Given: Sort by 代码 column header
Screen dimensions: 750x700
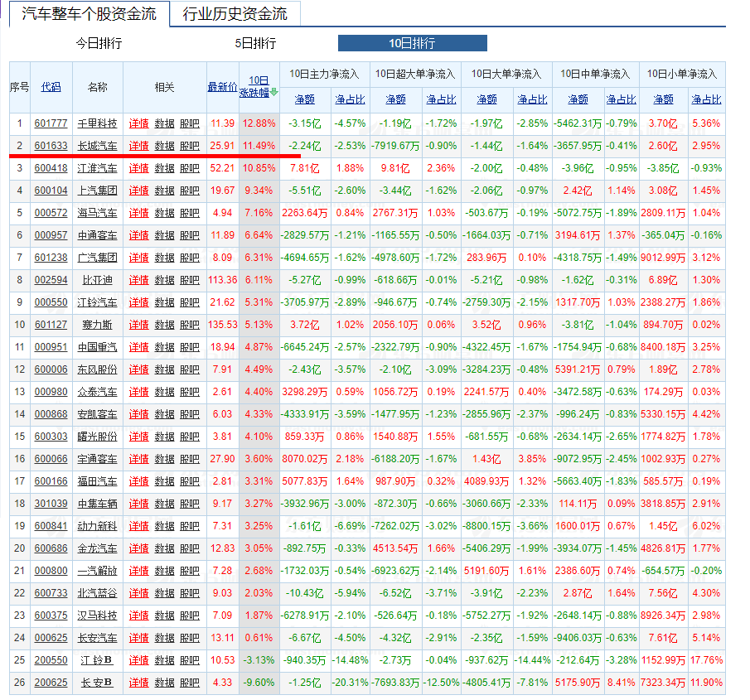Looking at the screenshot, I should pos(51,87).
